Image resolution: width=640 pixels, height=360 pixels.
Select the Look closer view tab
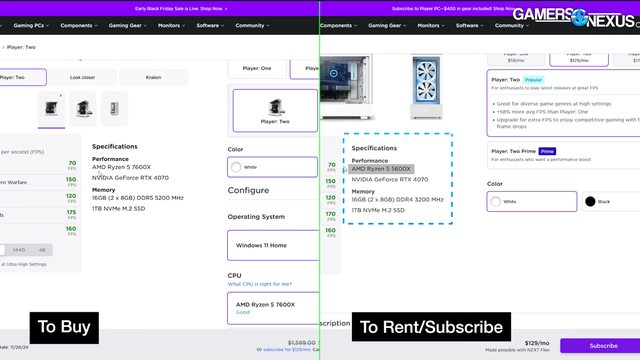82,77
